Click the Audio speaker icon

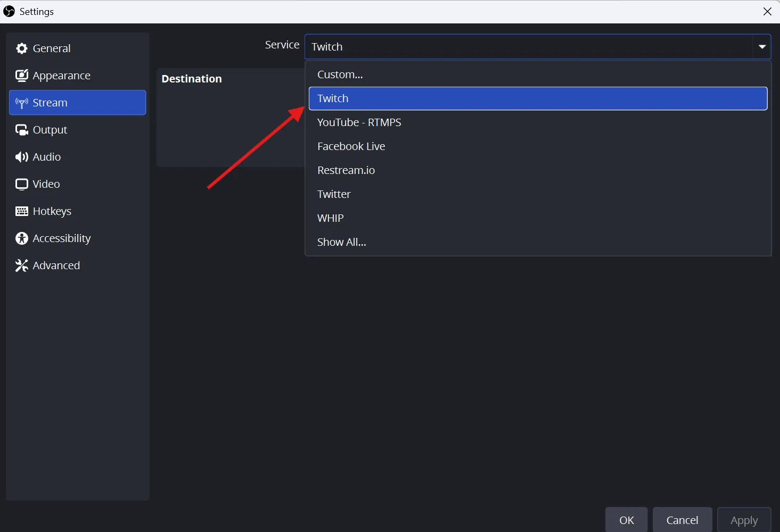pyautogui.click(x=22, y=157)
